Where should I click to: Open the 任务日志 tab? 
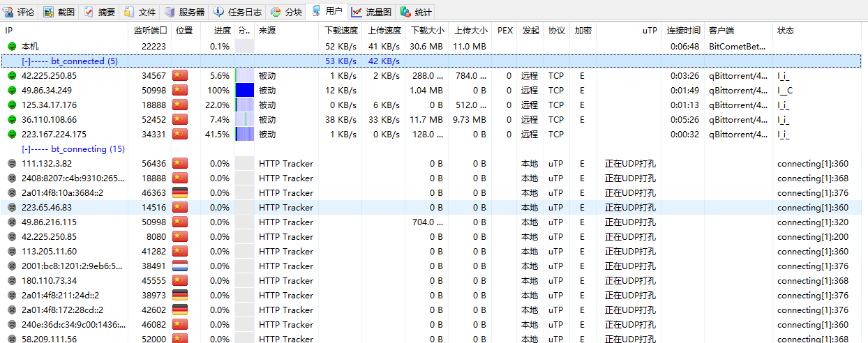pos(238,12)
